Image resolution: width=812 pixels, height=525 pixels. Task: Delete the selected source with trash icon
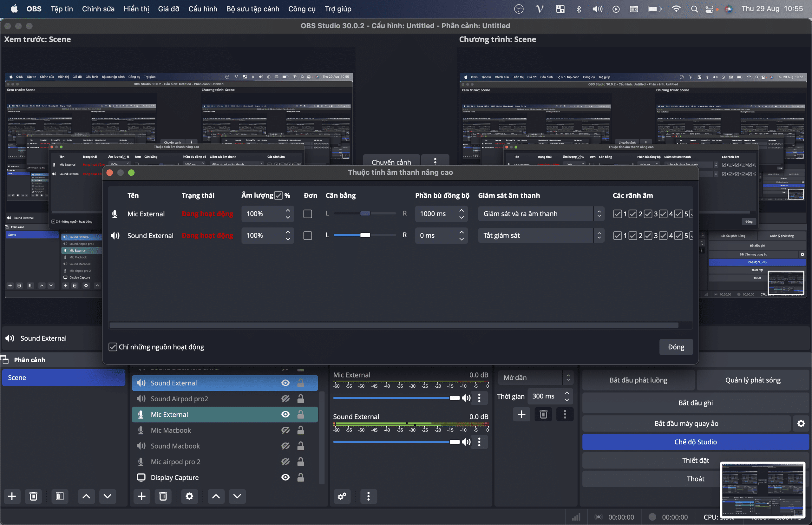(x=163, y=496)
